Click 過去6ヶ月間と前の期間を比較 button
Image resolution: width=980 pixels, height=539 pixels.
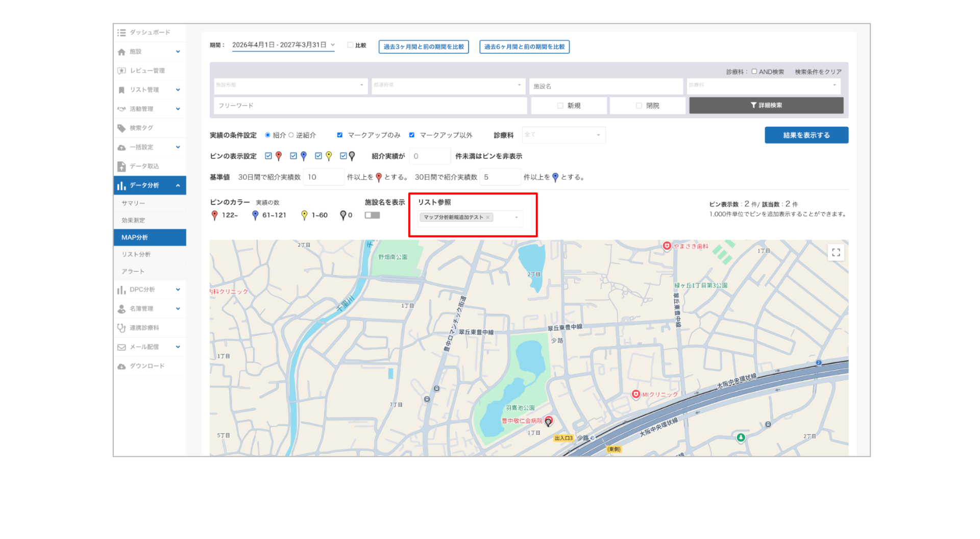point(524,47)
